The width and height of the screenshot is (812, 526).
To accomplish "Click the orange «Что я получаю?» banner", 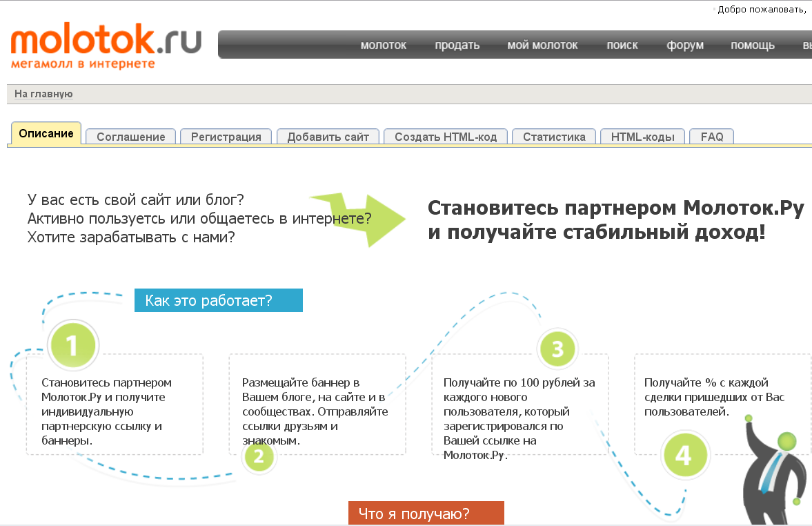I will (x=426, y=513).
